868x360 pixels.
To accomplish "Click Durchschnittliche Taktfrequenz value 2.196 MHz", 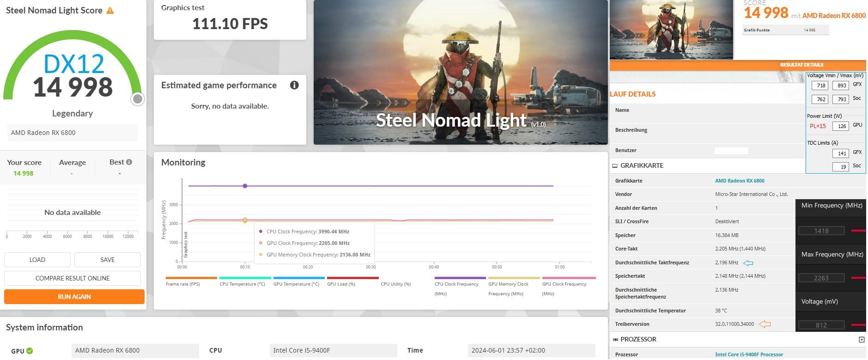I will [727, 262].
